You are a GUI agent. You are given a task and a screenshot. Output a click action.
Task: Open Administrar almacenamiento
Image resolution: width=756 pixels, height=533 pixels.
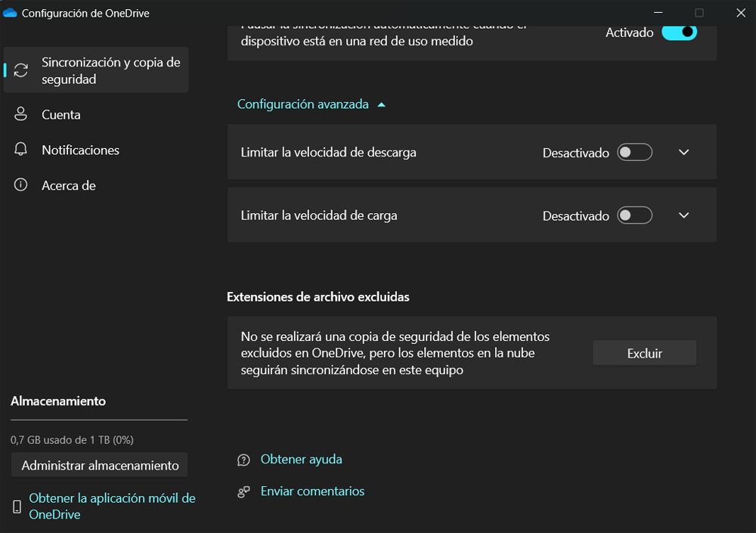tap(99, 465)
